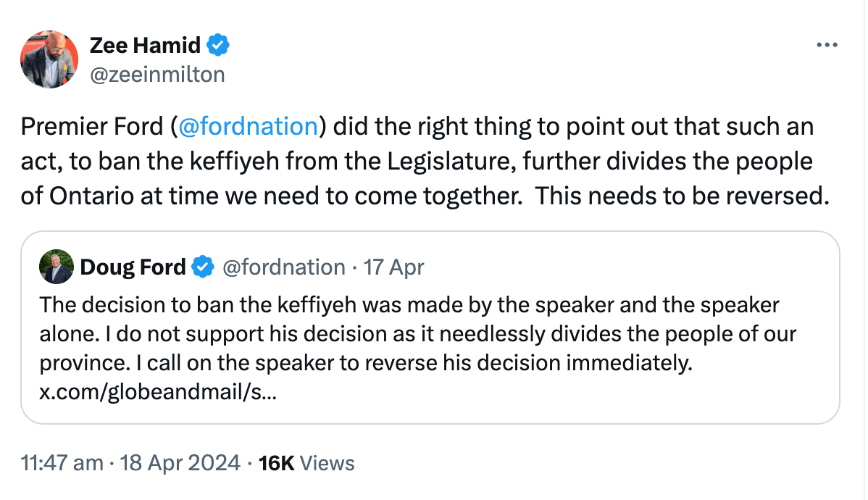Click the quoted tweet's 17 Apr date

[x=394, y=267]
